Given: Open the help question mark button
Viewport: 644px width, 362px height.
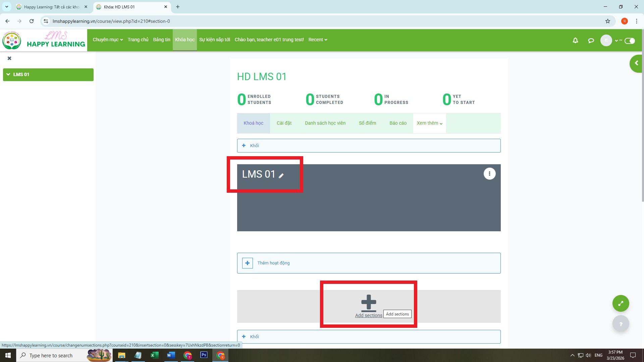Looking at the screenshot, I should click(x=621, y=324).
